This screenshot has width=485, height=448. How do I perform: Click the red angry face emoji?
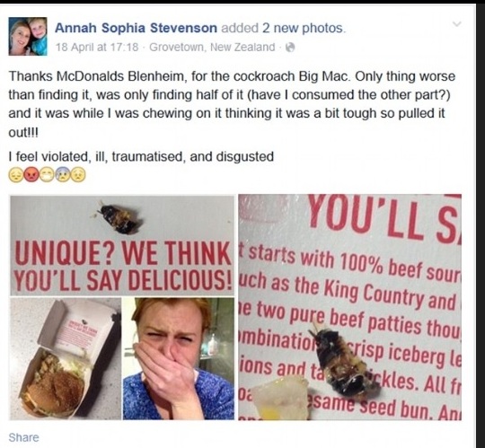pos(31,175)
